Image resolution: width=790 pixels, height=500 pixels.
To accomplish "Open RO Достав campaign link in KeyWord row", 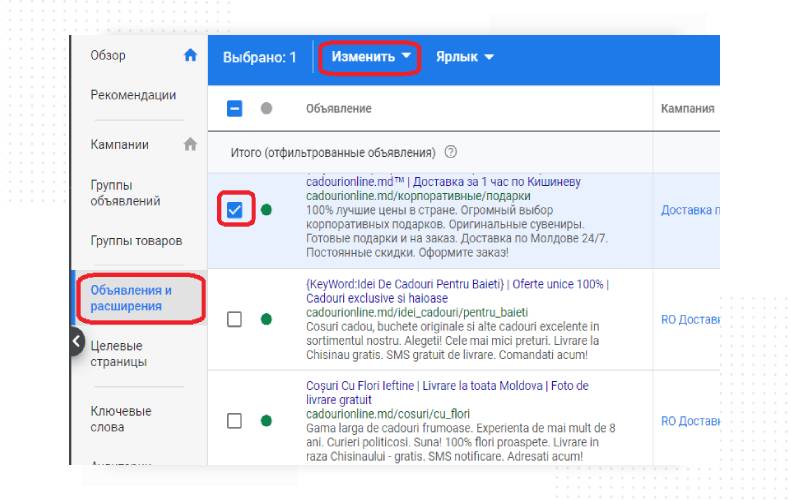I will tap(690, 320).
